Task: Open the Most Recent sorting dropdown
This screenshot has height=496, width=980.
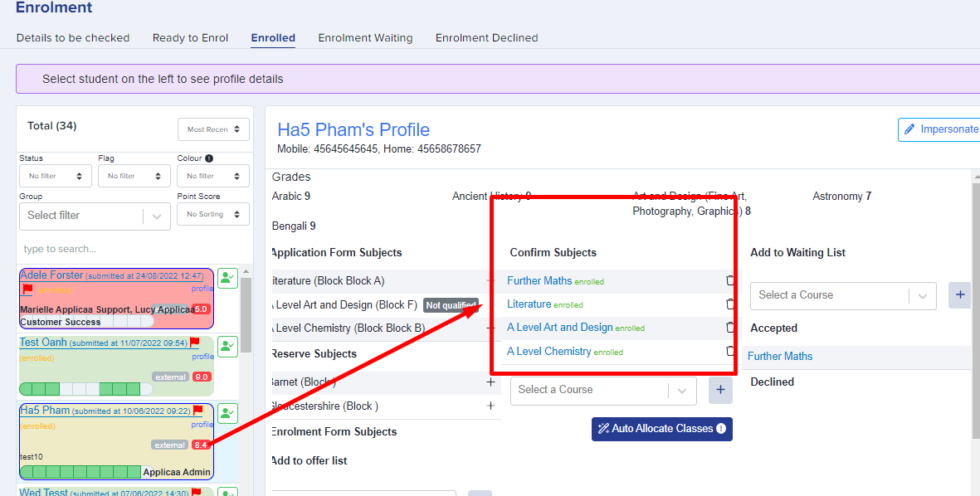Action: pyautogui.click(x=214, y=129)
